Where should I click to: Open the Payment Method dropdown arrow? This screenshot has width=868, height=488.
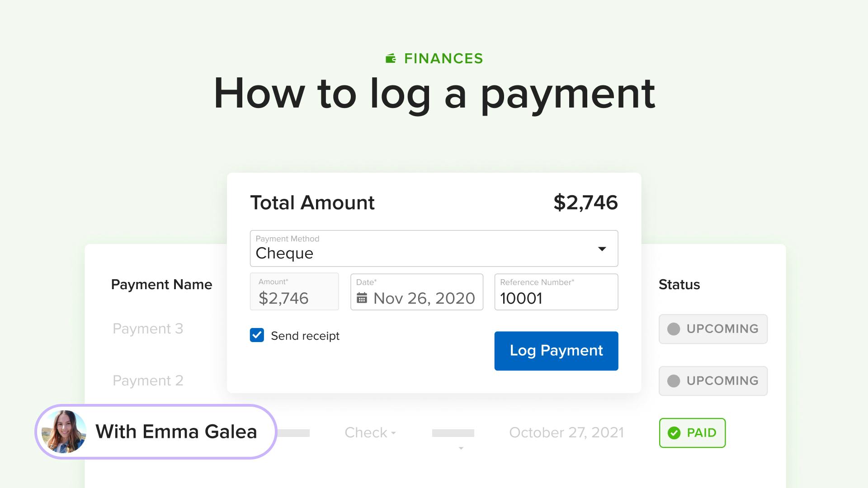[x=602, y=249]
